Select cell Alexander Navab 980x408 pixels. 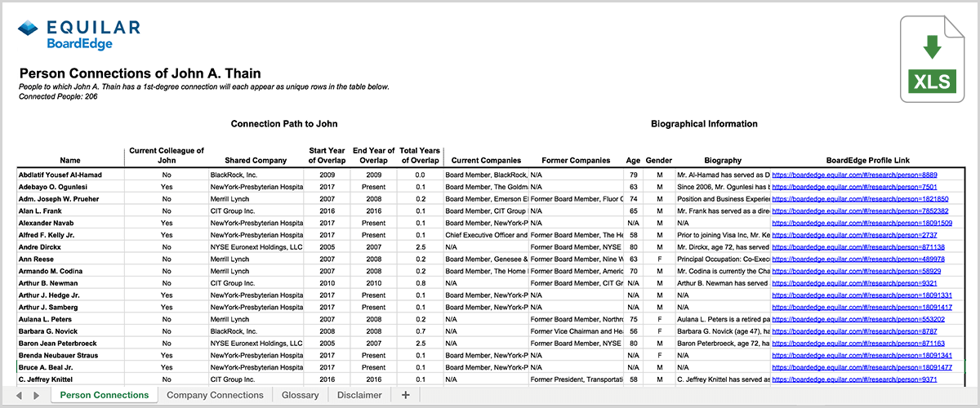coord(70,223)
